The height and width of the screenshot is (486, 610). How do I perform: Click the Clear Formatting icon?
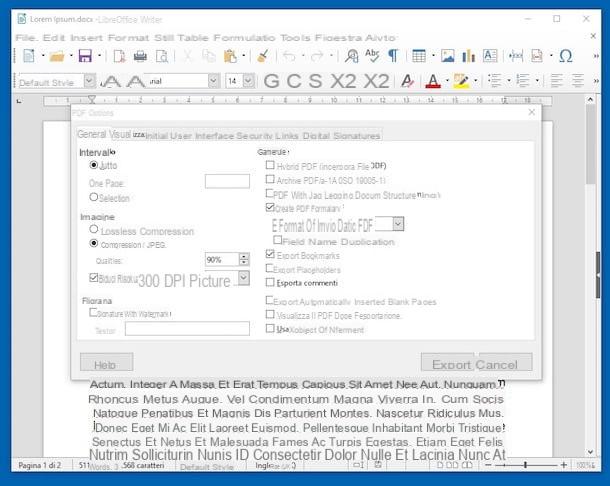point(408,81)
